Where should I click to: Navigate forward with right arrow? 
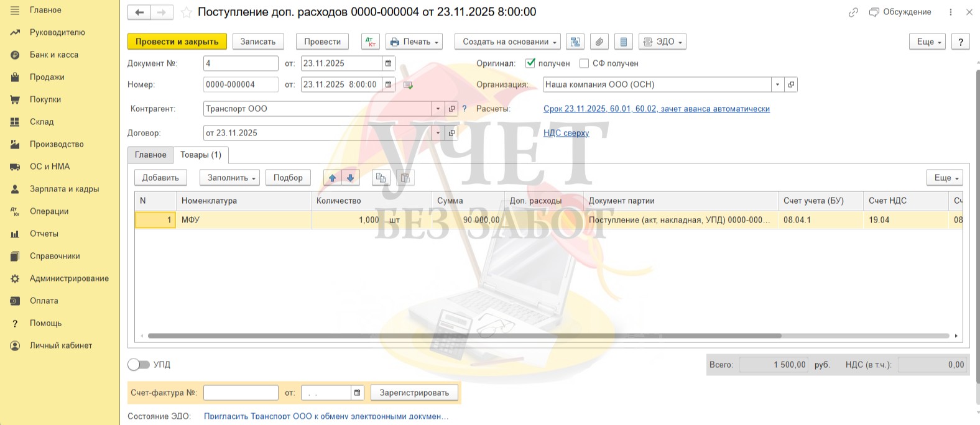[162, 12]
